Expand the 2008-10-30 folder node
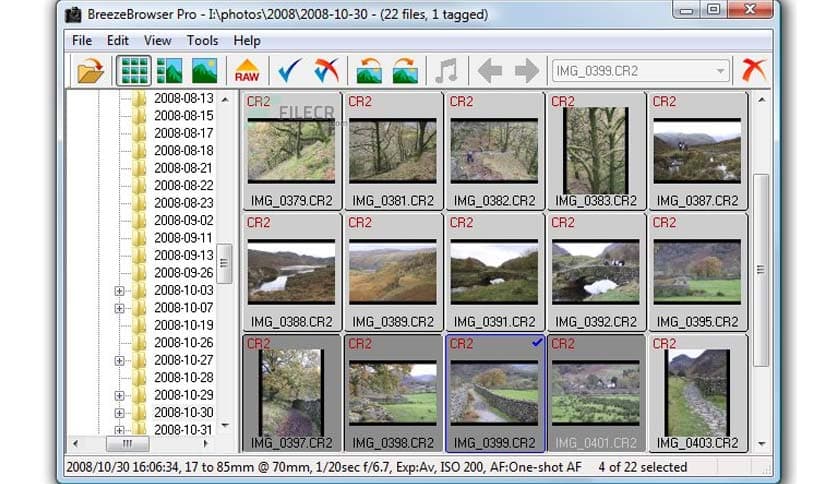Viewport: 836px width, 484px height. 119,413
